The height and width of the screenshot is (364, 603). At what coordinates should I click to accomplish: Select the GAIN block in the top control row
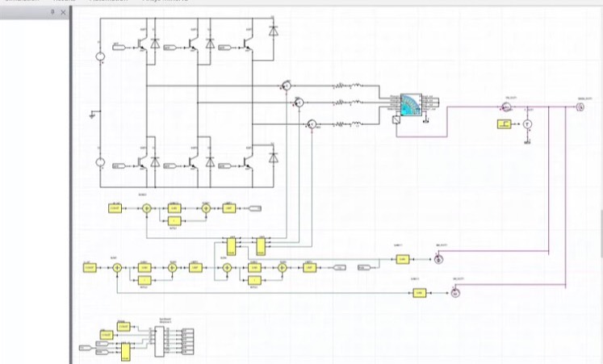click(x=174, y=208)
